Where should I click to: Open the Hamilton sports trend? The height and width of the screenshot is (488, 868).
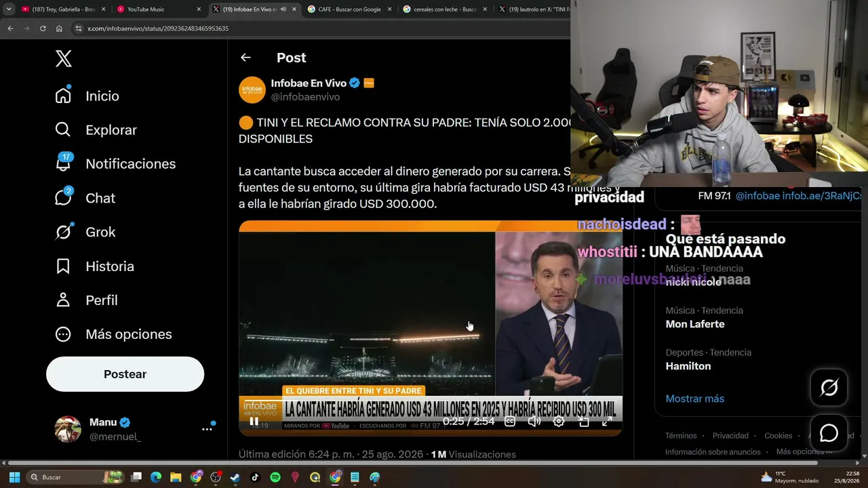coord(688,366)
